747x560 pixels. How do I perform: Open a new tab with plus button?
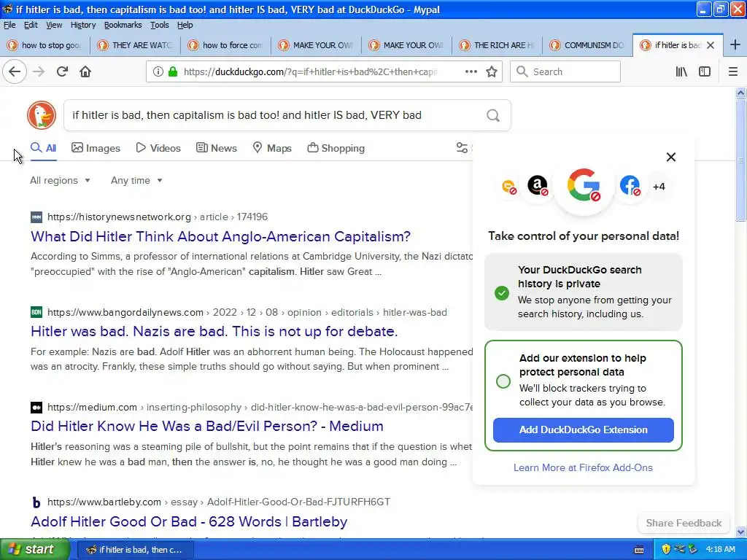click(x=735, y=44)
